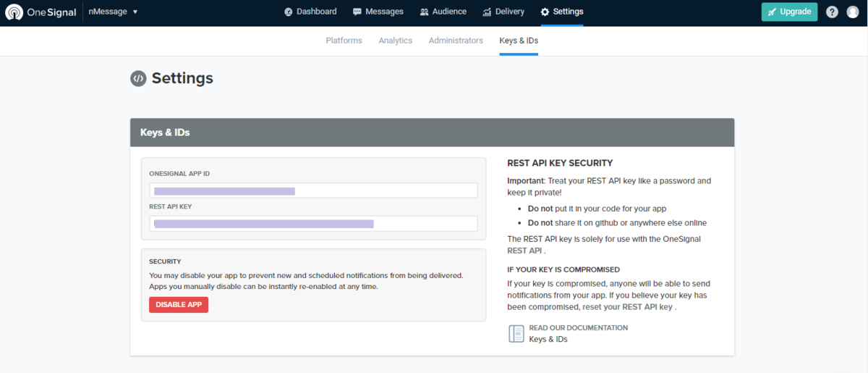Viewport: 868px width, 373px height.
Task: Follow the reset your REST API key link
Action: pyautogui.click(x=629, y=307)
